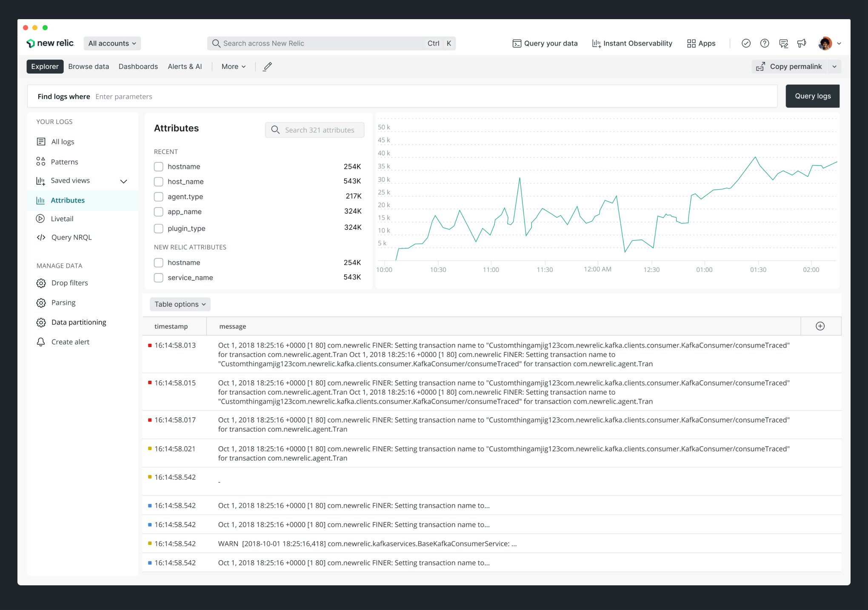Open the feedback chat icon

783,43
